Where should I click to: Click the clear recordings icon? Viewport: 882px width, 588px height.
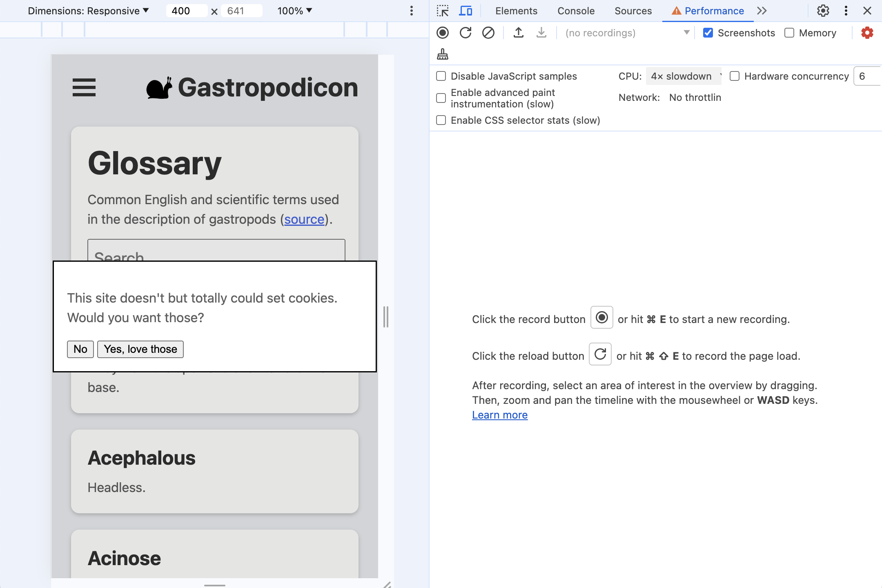pos(488,33)
